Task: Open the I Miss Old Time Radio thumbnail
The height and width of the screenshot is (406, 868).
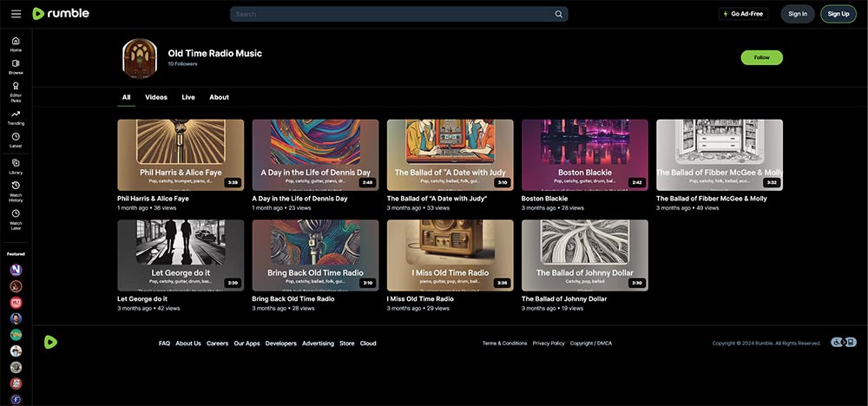Action: point(450,256)
